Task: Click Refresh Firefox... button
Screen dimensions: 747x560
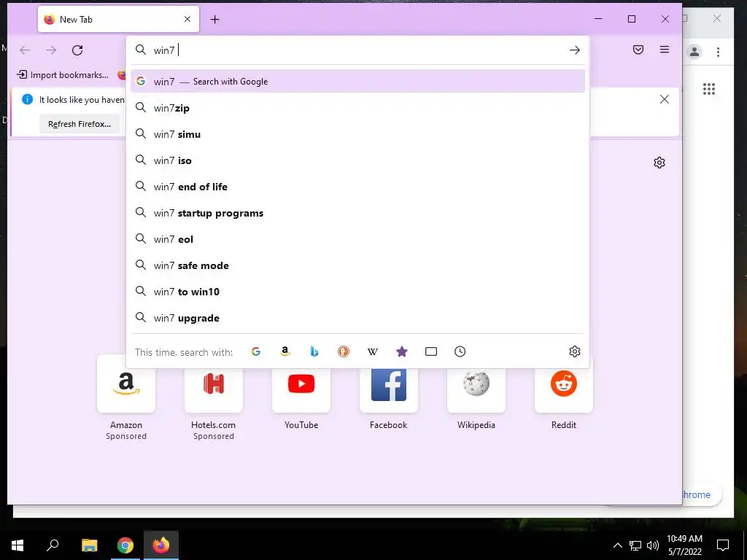Action: (x=80, y=124)
